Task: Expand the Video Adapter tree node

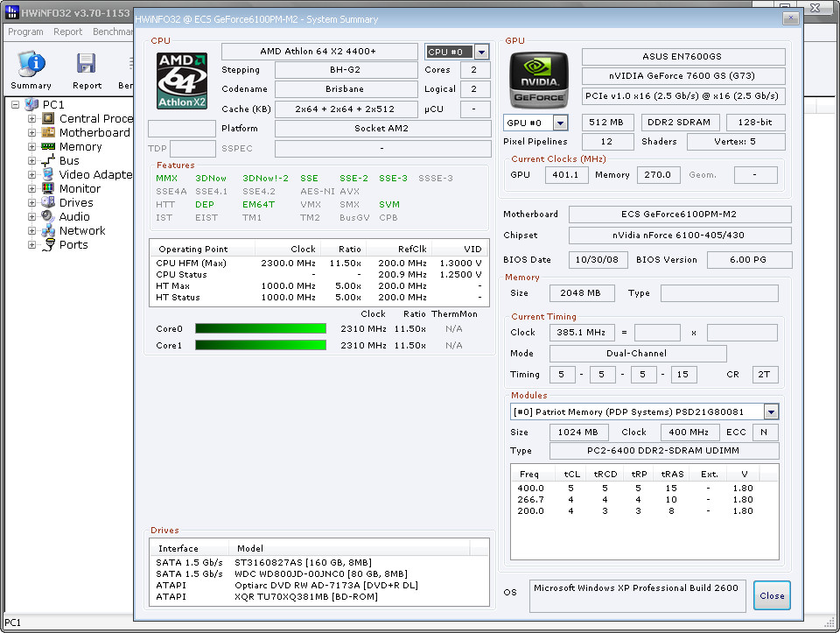Action: click(x=31, y=174)
